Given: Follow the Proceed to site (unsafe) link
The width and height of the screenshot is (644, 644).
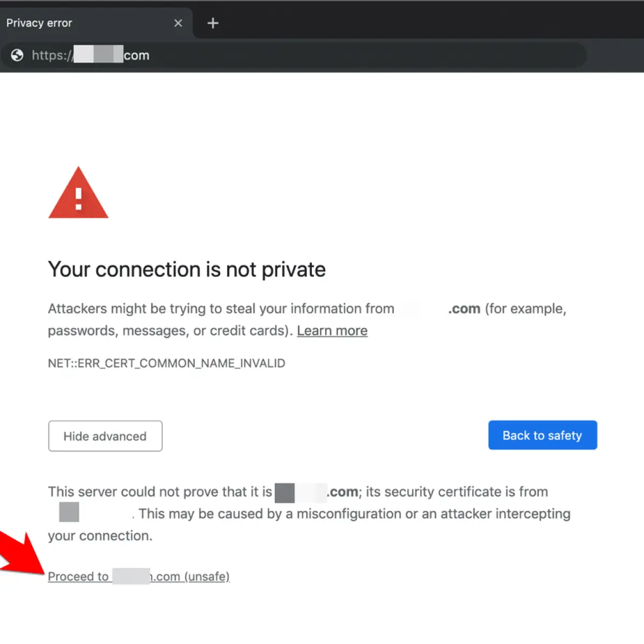Looking at the screenshot, I should [x=138, y=576].
